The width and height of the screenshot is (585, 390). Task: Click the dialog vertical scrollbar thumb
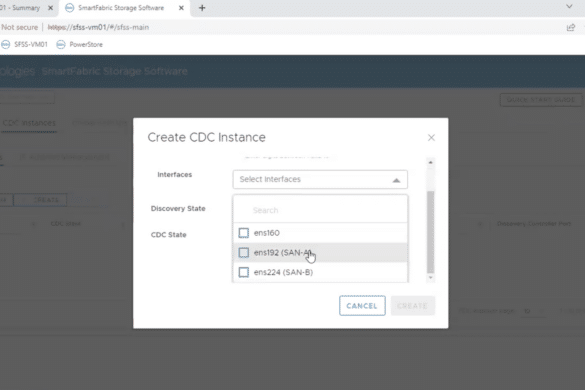[x=431, y=232]
